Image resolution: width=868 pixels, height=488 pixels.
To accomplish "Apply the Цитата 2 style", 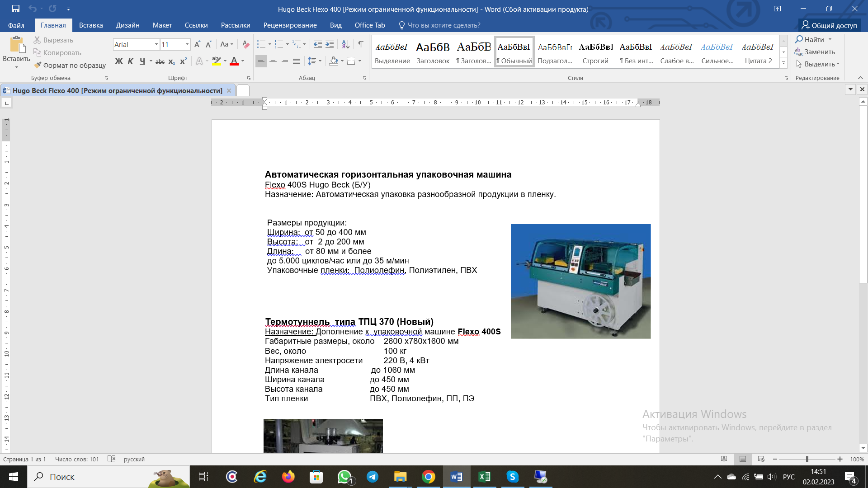I will point(758,52).
